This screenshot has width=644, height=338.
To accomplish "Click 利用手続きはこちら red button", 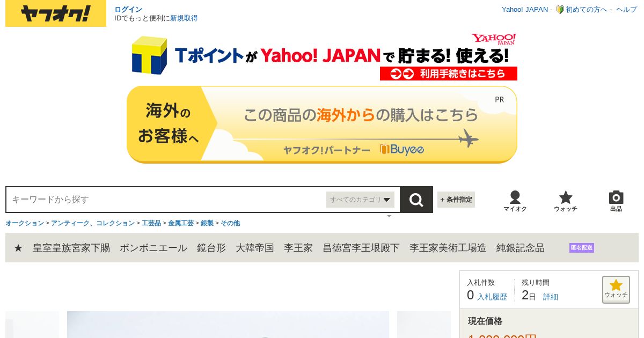I will [449, 74].
